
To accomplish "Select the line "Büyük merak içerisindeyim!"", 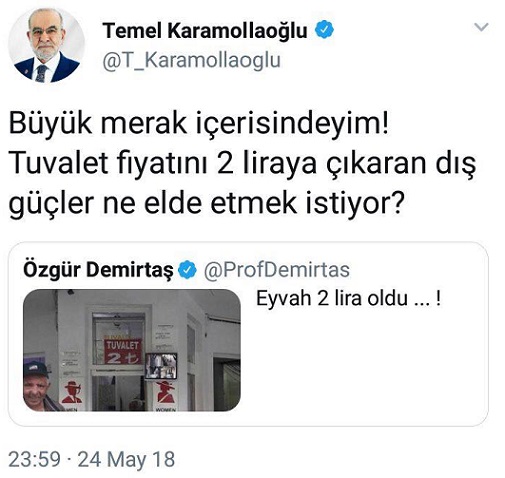I will (x=199, y=124).
